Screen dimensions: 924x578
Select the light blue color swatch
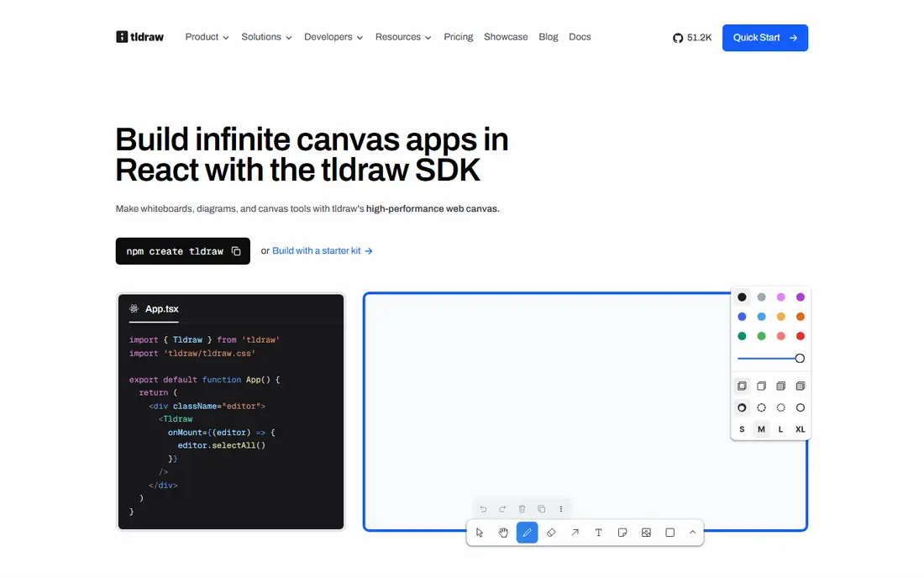[x=761, y=317]
